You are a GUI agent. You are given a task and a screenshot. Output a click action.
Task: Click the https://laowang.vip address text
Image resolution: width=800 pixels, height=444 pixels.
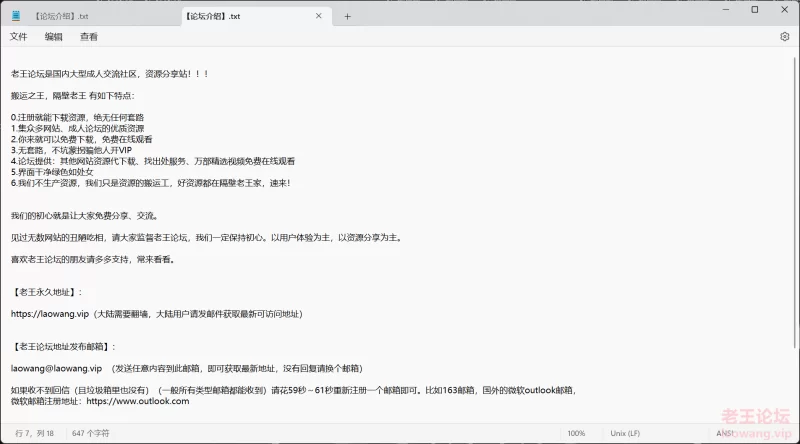[49, 314]
